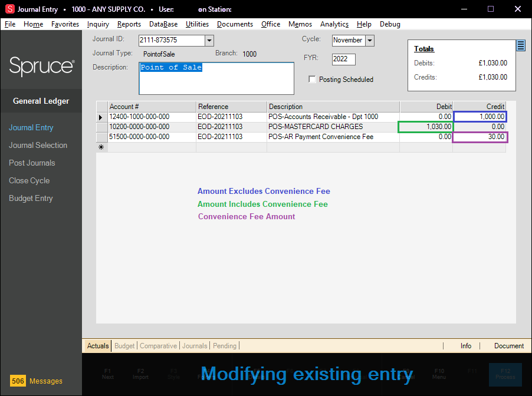
Task: Select the 1,030.00 debit cell
Action: point(426,127)
